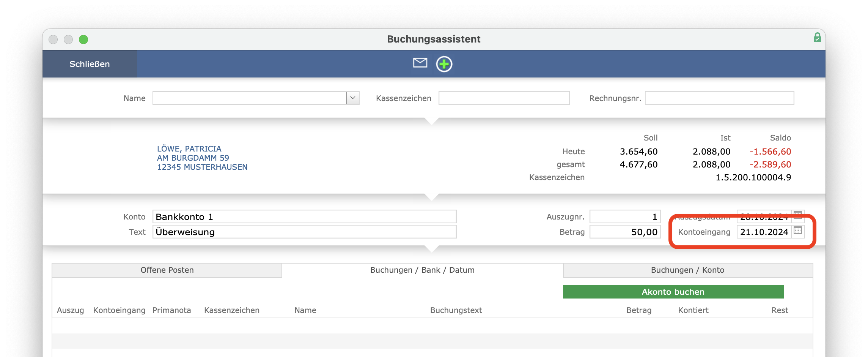
Task: Click the Auszugnr. field showing 1
Action: point(625,216)
